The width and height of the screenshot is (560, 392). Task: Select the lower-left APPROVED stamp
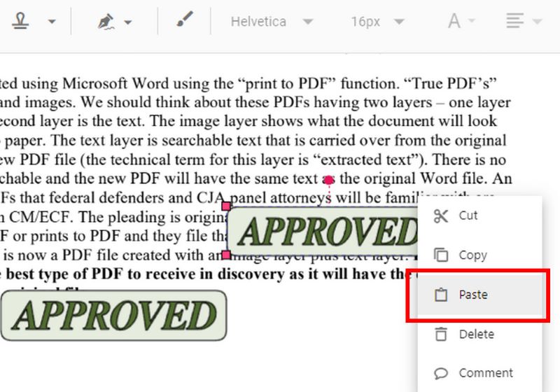(113, 316)
